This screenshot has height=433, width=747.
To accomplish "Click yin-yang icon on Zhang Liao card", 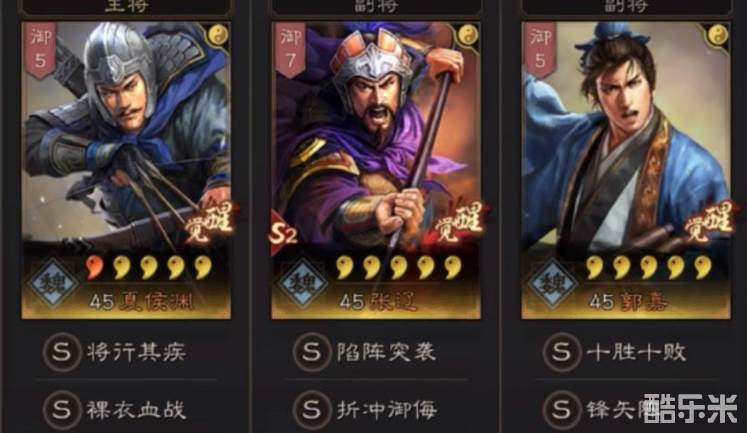I will [468, 35].
